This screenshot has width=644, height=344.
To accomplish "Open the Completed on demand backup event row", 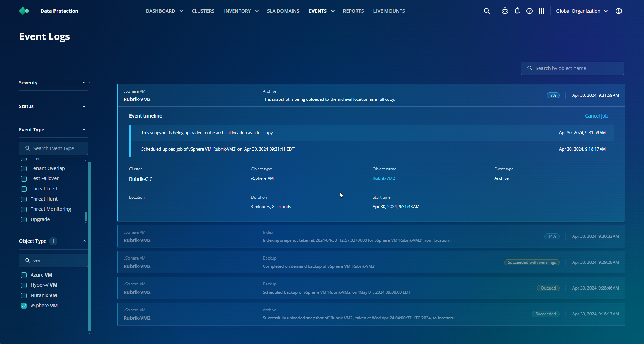I will (371, 262).
